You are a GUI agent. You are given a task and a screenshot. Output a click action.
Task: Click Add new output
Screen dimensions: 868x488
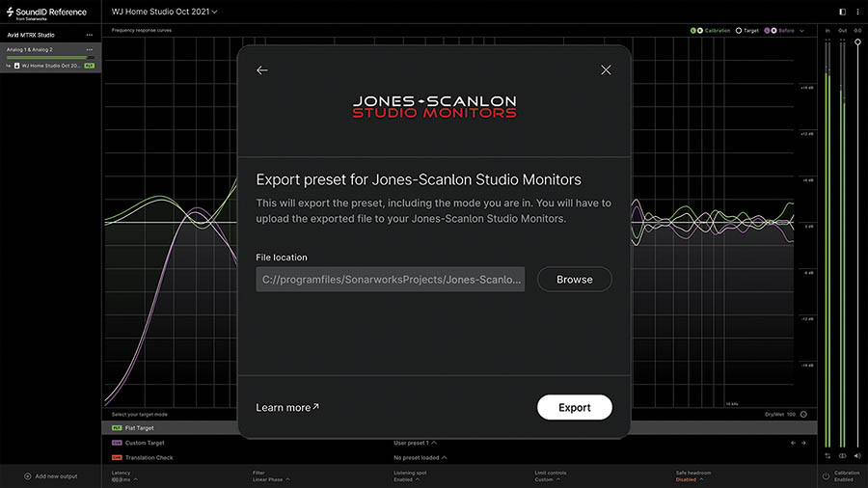50,475
